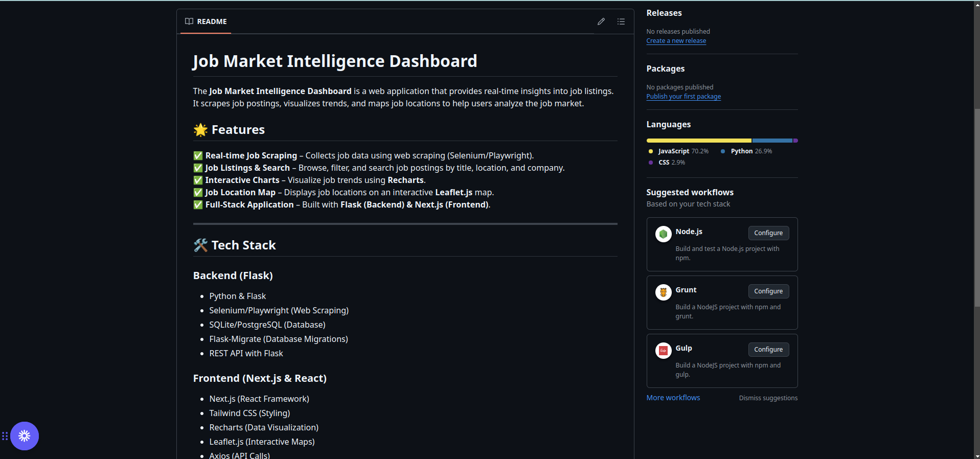Click the CSS 2.9% language link

pos(667,163)
